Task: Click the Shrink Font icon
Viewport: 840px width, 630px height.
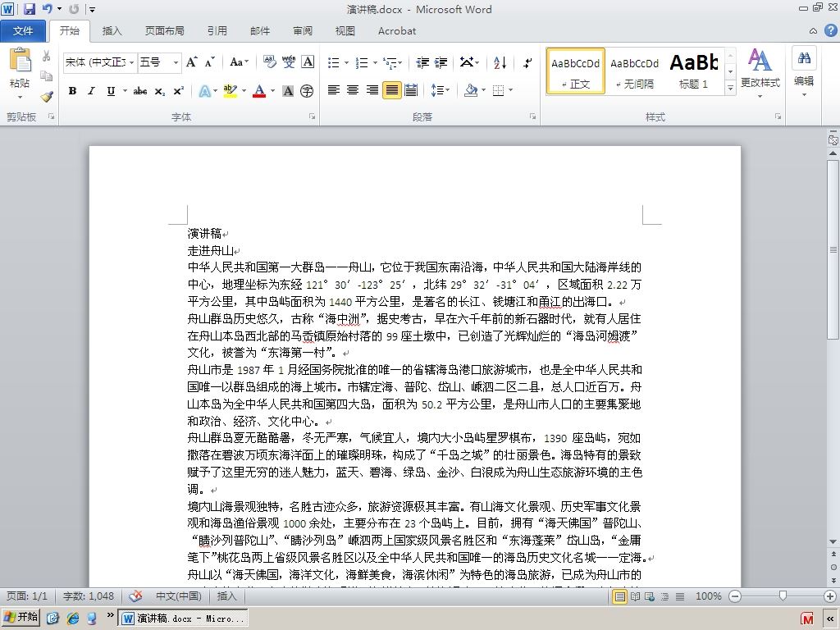Action: point(209,62)
